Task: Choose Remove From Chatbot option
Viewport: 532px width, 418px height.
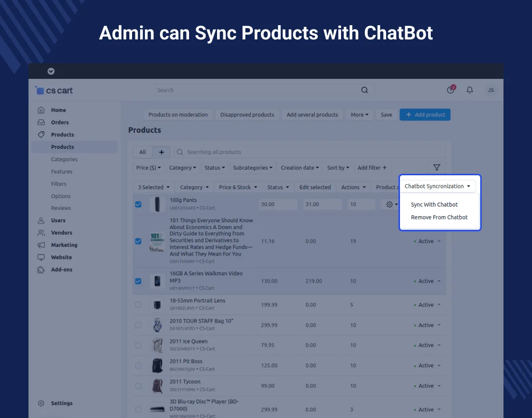Action: pyautogui.click(x=439, y=217)
